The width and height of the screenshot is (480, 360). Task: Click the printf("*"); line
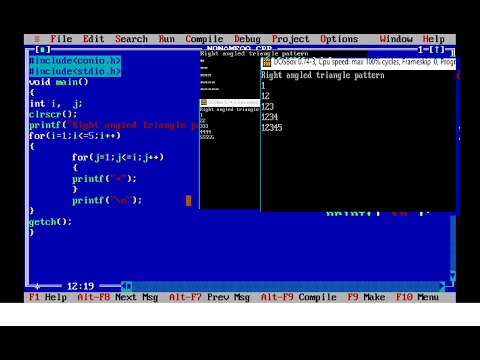click(104, 179)
